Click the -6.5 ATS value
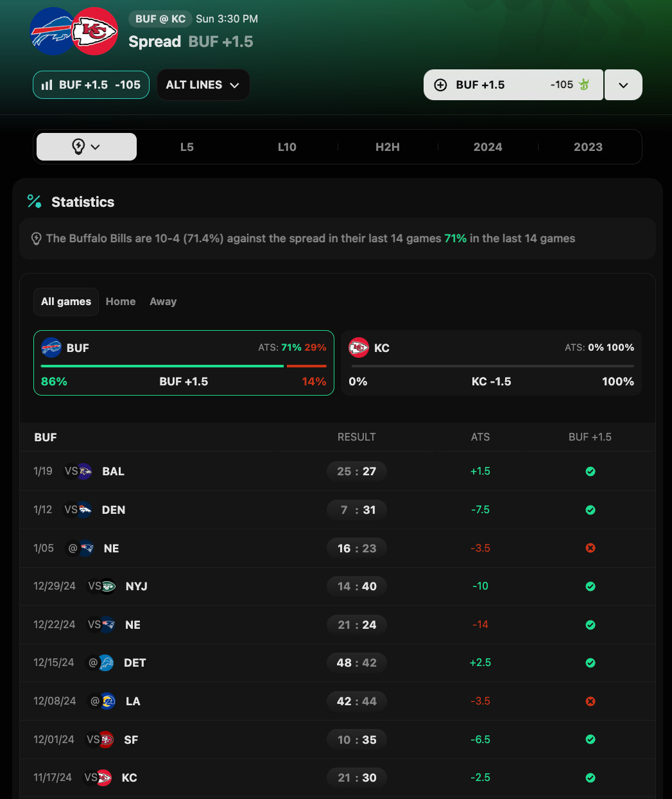 point(480,739)
